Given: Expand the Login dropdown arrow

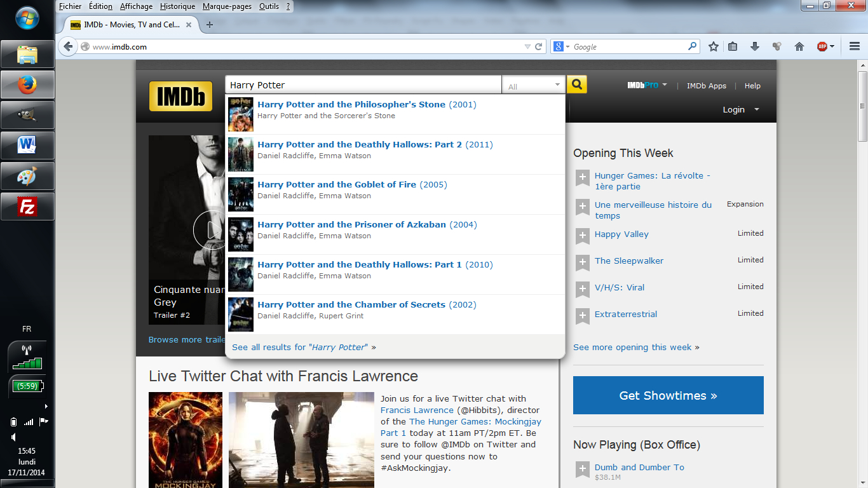Looking at the screenshot, I should 757,109.
